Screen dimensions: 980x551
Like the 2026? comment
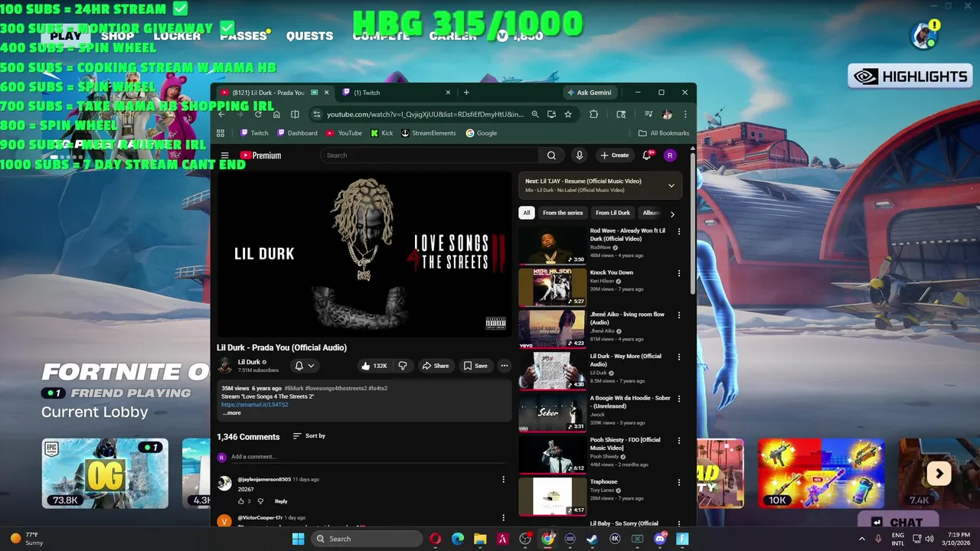pos(240,501)
